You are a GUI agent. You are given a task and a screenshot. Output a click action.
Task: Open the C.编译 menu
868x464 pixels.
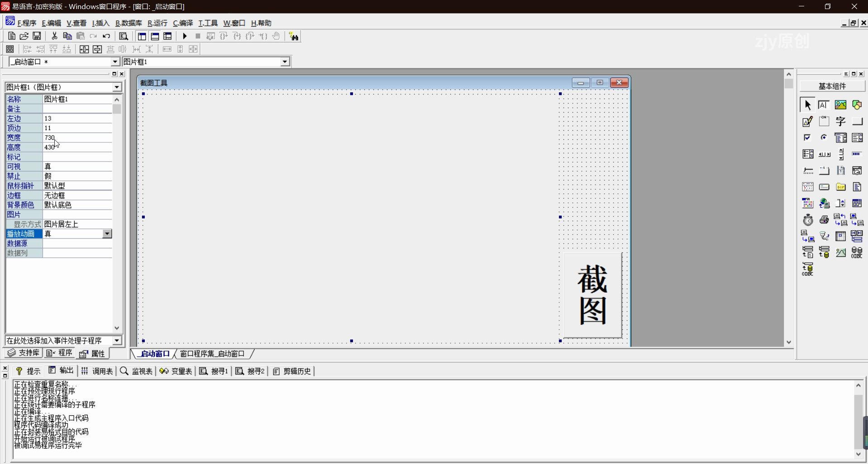point(183,23)
